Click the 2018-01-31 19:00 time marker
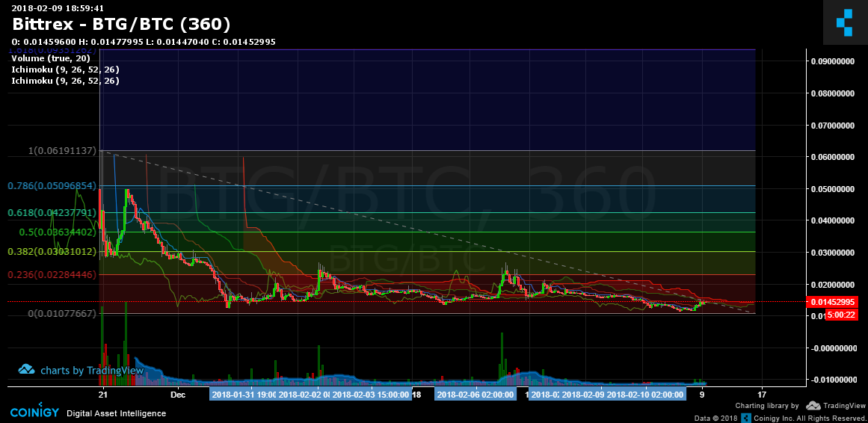868x423 pixels. point(244,395)
